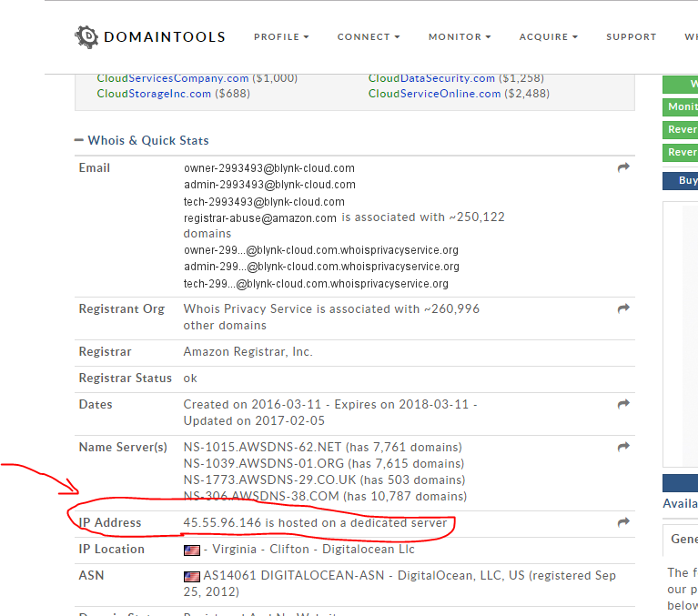Click NS-306.AWSDNS-38.COM name server
This screenshot has width=698, height=616.
[261, 496]
